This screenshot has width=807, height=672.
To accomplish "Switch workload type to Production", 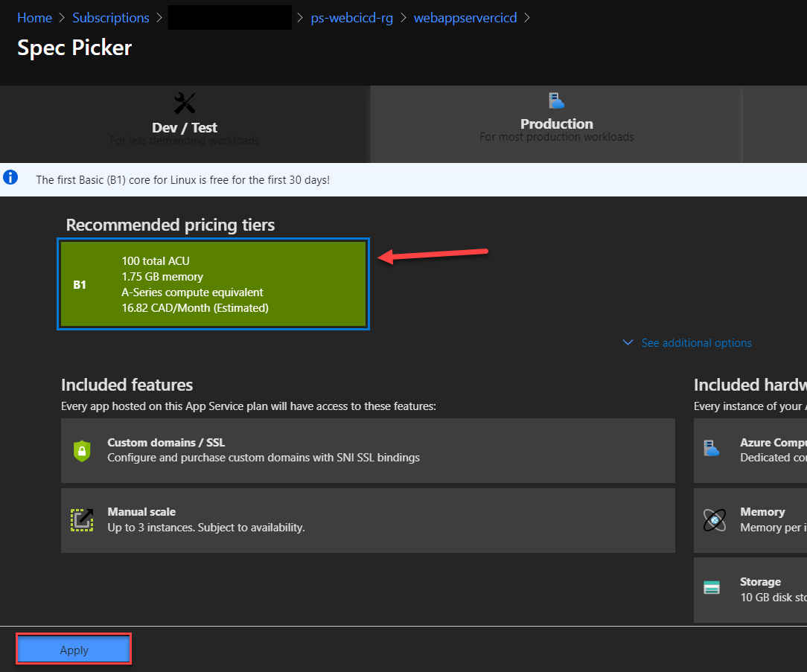I will tap(556, 123).
